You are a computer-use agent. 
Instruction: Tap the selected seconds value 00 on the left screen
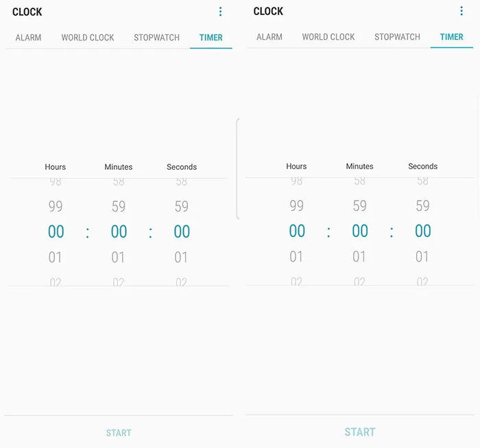coord(182,232)
